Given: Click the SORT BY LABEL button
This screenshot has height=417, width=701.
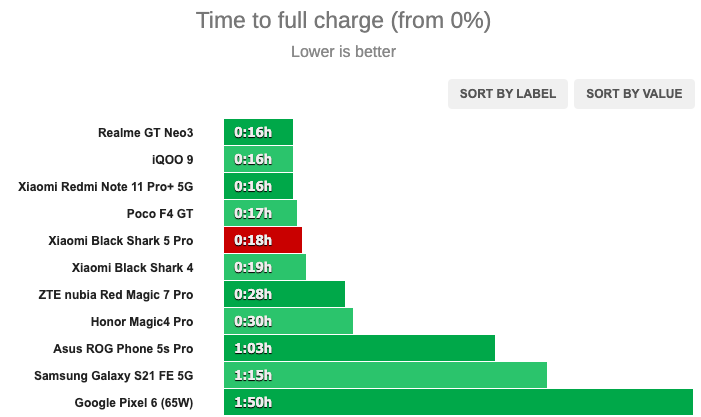Looking at the screenshot, I should (507, 94).
